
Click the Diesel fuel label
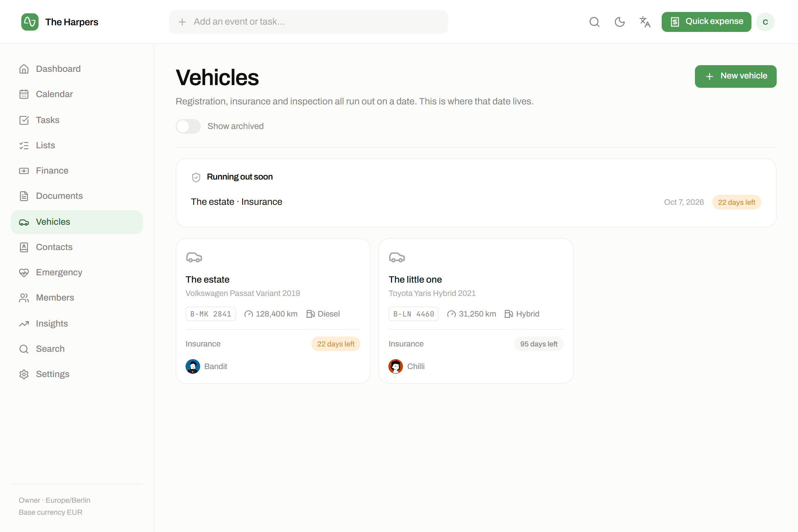tap(329, 314)
